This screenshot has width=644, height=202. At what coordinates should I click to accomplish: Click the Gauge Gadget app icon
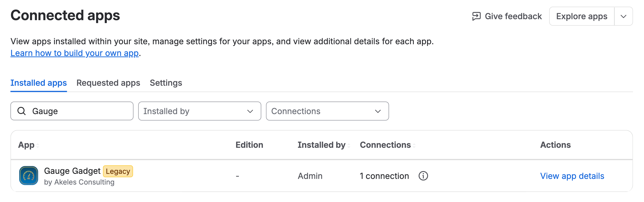click(x=29, y=175)
